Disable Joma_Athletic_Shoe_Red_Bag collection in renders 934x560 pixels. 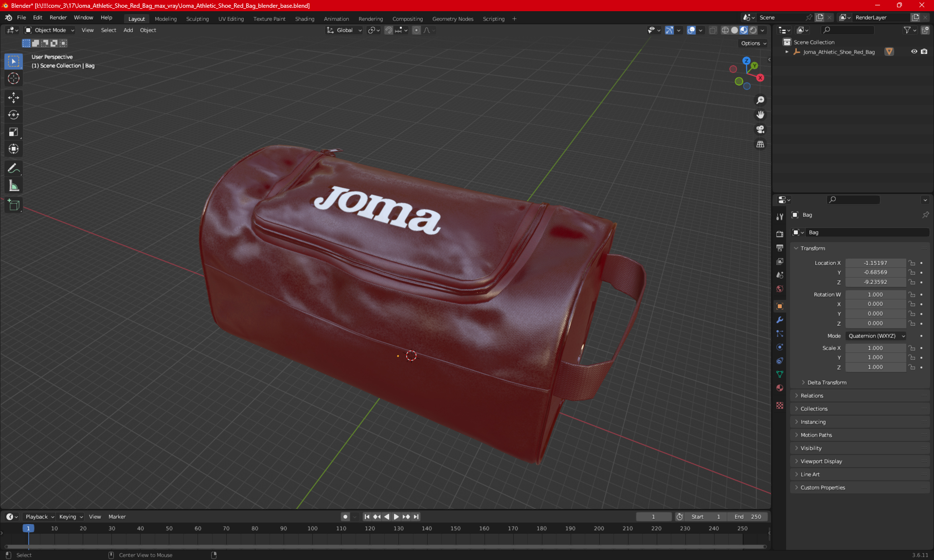[x=924, y=52]
